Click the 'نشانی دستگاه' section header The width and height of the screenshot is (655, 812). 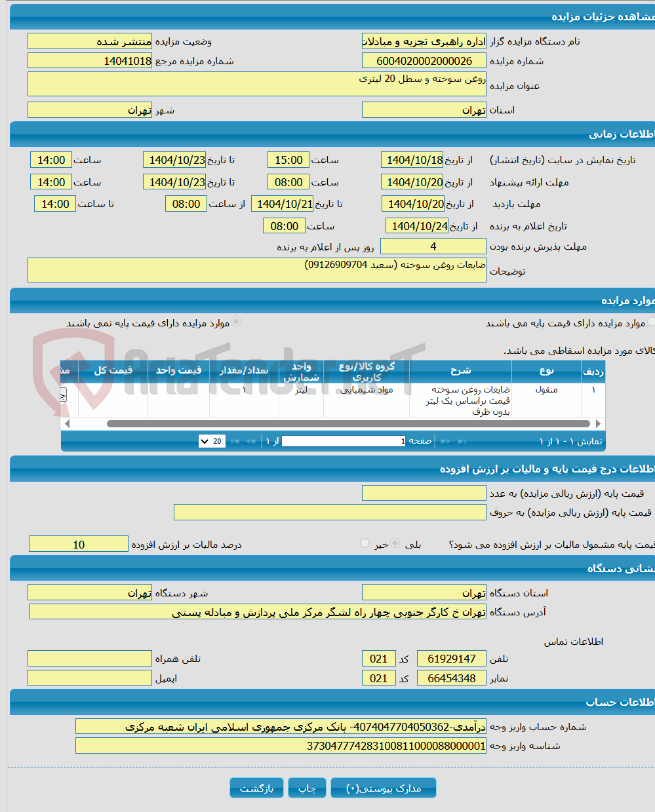pos(332,568)
